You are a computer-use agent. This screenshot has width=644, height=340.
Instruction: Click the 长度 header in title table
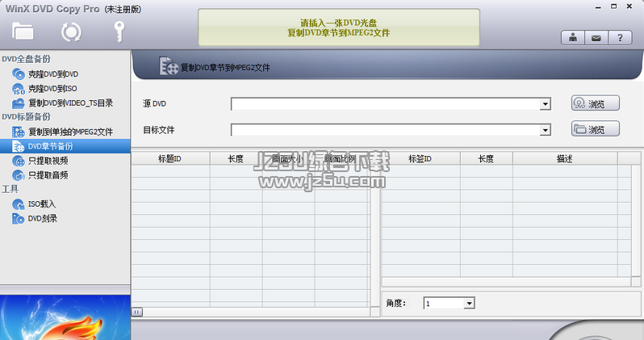click(236, 159)
